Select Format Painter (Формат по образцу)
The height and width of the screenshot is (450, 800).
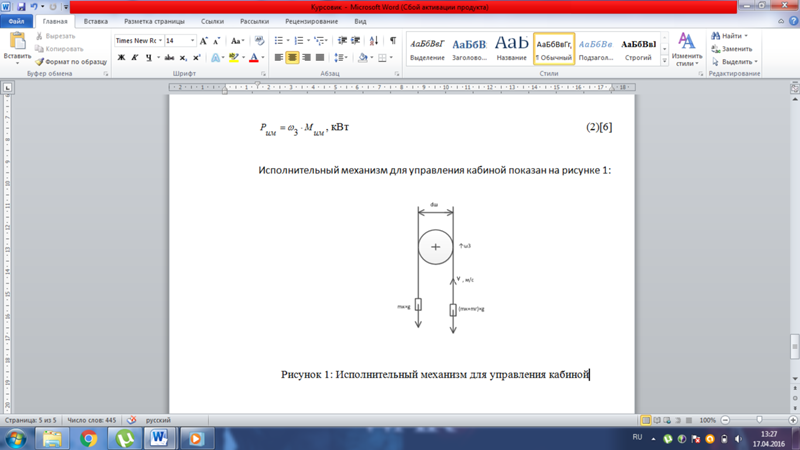(x=71, y=62)
